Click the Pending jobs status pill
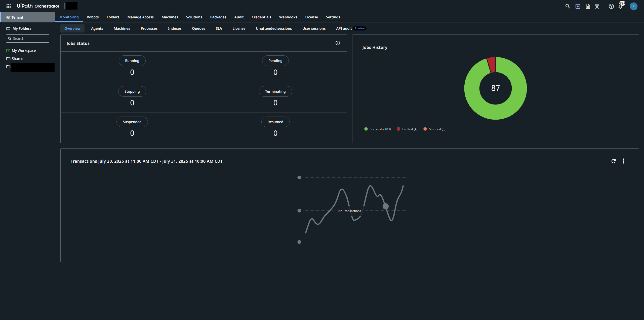 coord(275,61)
